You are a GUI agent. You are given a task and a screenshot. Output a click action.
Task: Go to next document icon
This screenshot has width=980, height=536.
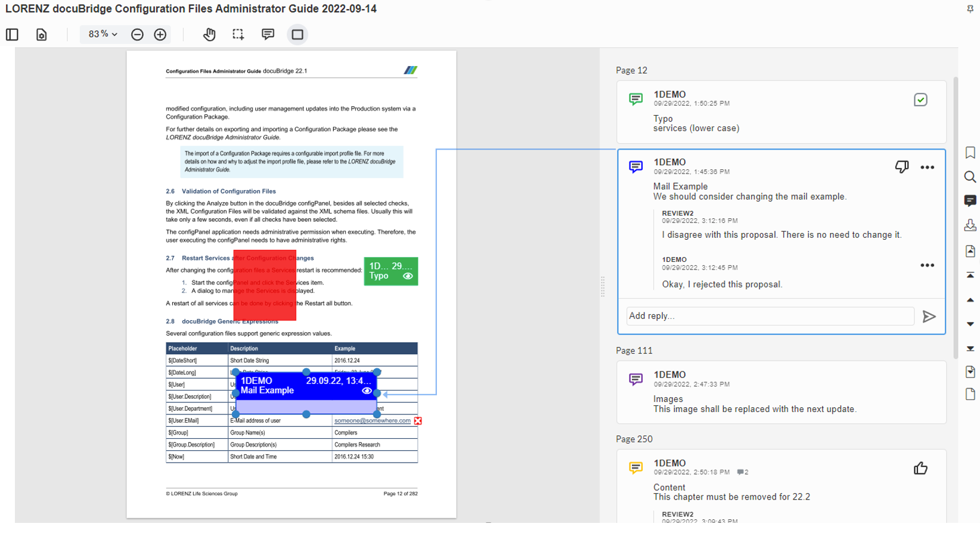click(970, 372)
